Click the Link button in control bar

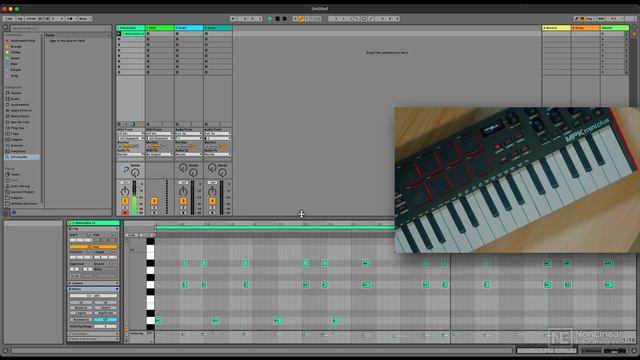[9, 19]
